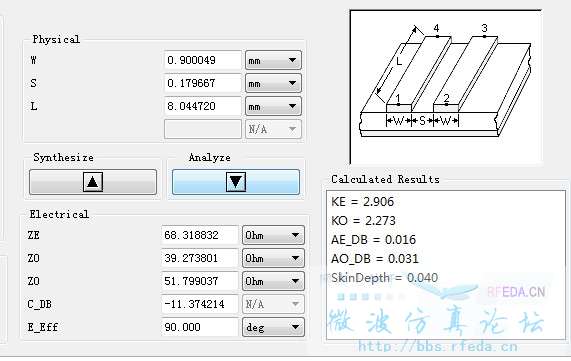
Task: Click the C_DB value field -11.374214
Action: tap(200, 304)
